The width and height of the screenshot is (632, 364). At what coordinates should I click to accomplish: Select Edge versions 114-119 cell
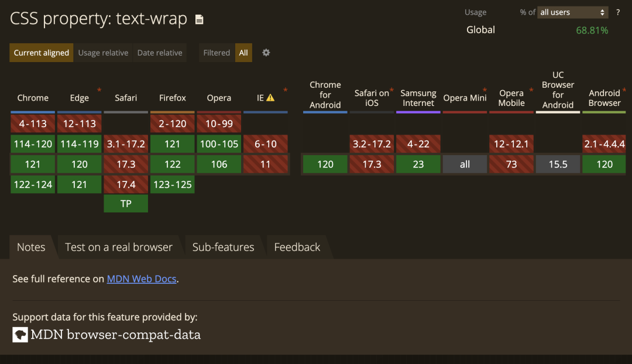click(80, 144)
